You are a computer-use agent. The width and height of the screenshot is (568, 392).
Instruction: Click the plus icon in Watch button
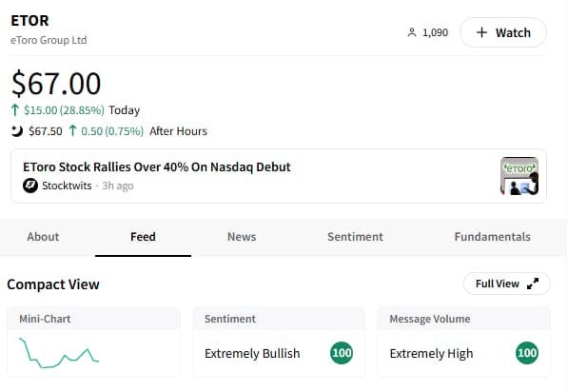coord(481,32)
